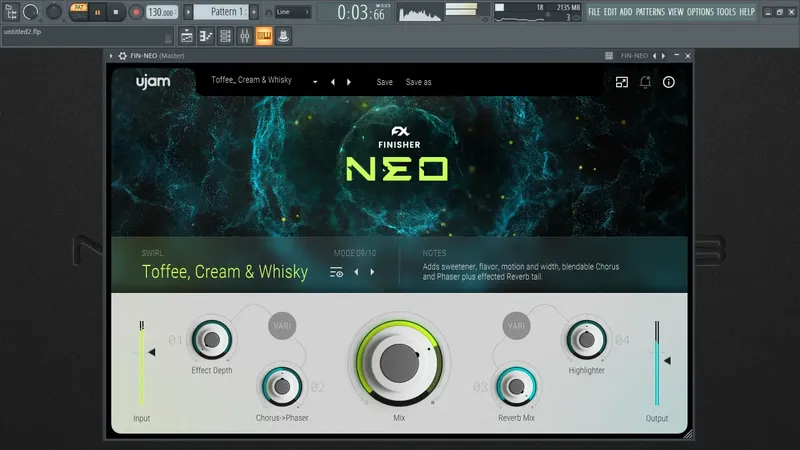
Task: Click the Highlighter knob
Action: tap(586, 339)
